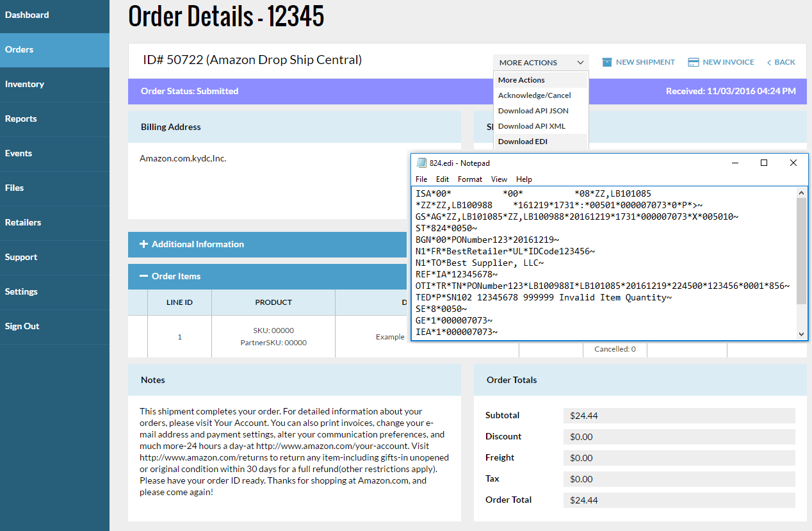Click the Notepad vertical scrollbar thumb
The image size is (812, 531).
[801, 250]
